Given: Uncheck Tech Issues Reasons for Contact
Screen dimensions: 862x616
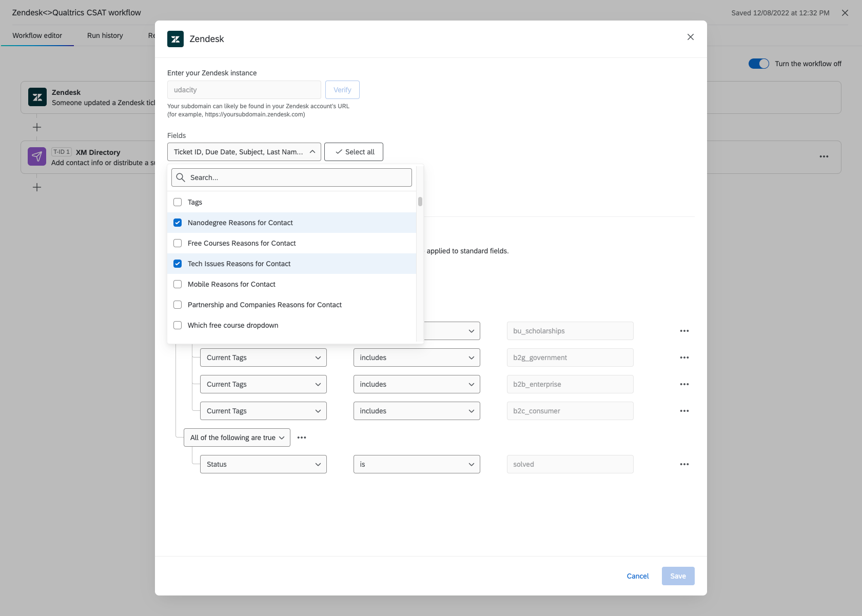Looking at the screenshot, I should pos(178,264).
